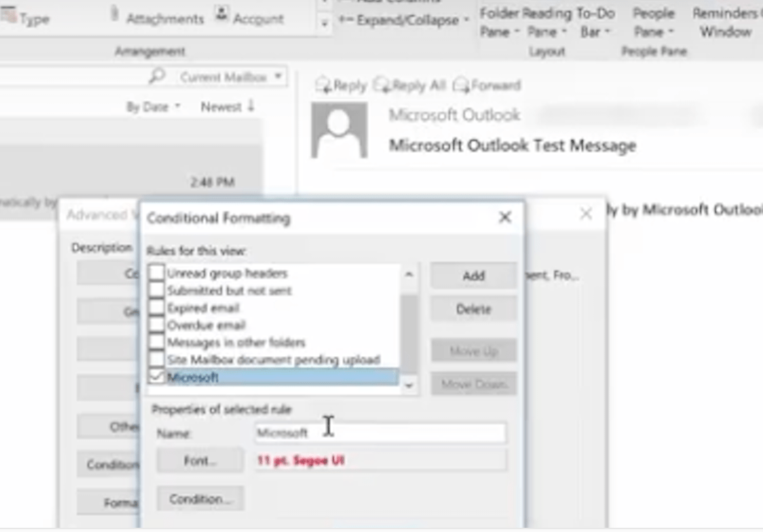Open the To-Do Bar dropdown
This screenshot has width=763, height=532.
pyautogui.click(x=595, y=23)
